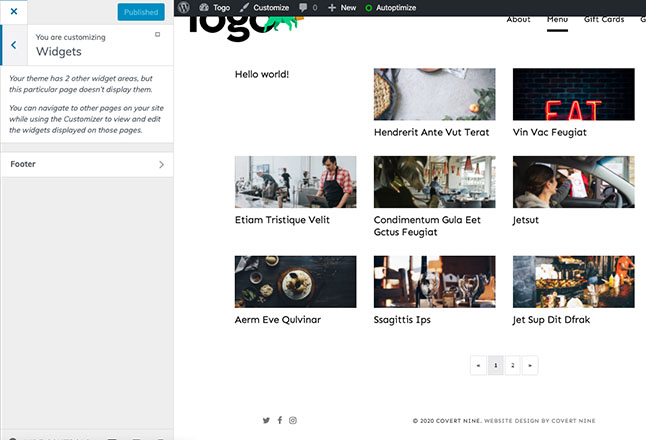Click the Etiam Tristique Velit image
This screenshot has width=646, height=440.
[295, 182]
